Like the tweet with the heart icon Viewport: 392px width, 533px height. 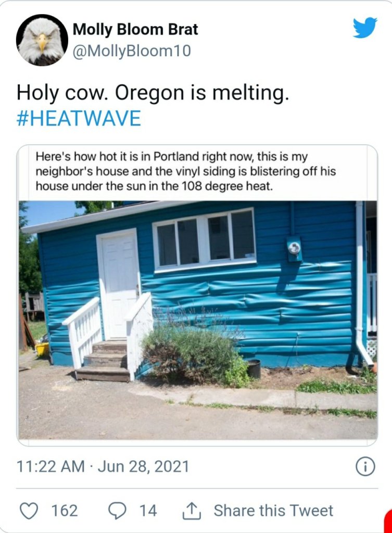click(29, 511)
